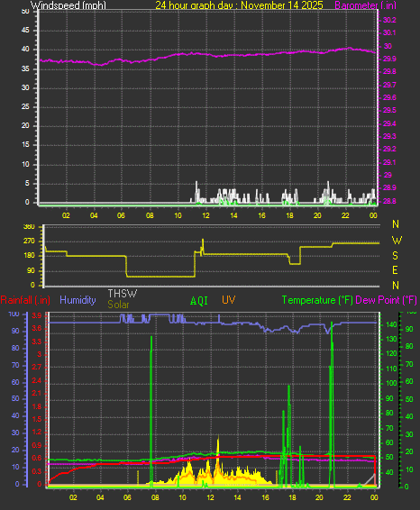Select the 'Rainfall (.in)' legend label
The width and height of the screenshot is (420, 510).
[25, 300]
